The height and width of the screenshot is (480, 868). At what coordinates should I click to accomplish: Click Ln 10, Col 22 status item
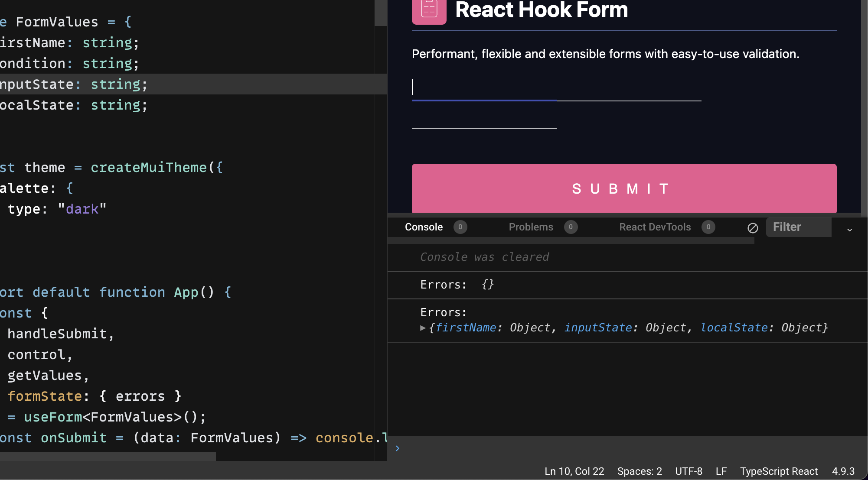point(574,471)
